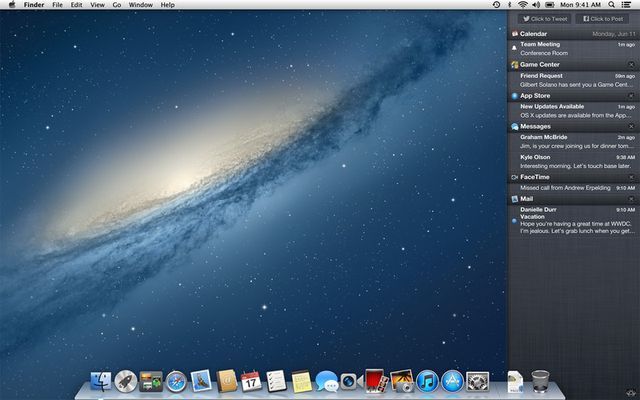Click the Finder icon in Dock

tap(101, 381)
